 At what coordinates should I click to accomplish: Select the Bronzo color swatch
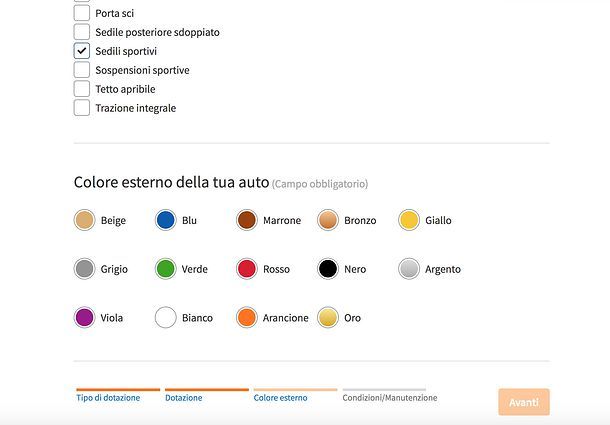tap(328, 220)
